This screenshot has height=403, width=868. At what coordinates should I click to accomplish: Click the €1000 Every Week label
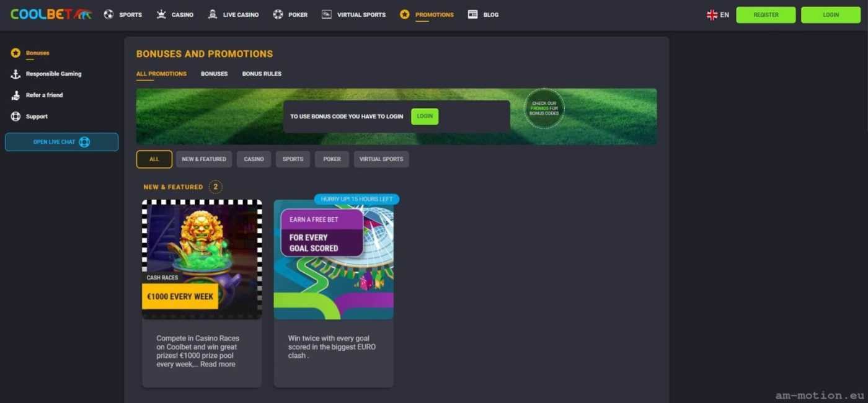click(x=180, y=296)
